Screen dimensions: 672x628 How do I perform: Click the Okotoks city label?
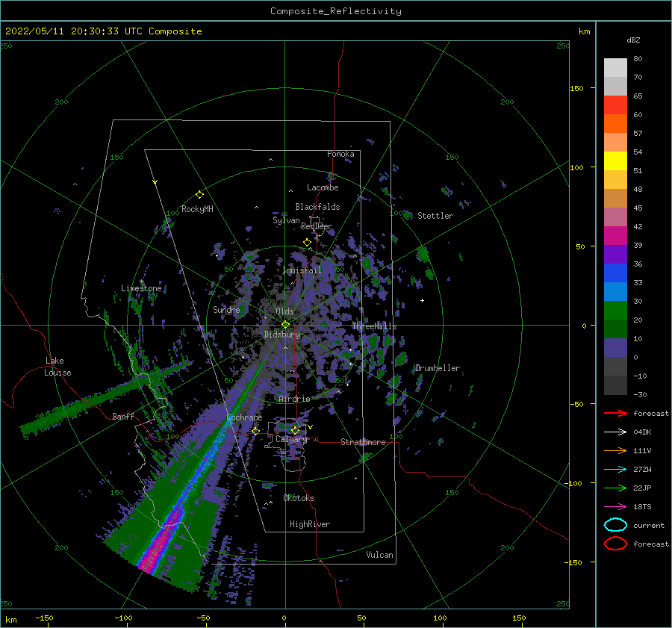tap(299, 498)
